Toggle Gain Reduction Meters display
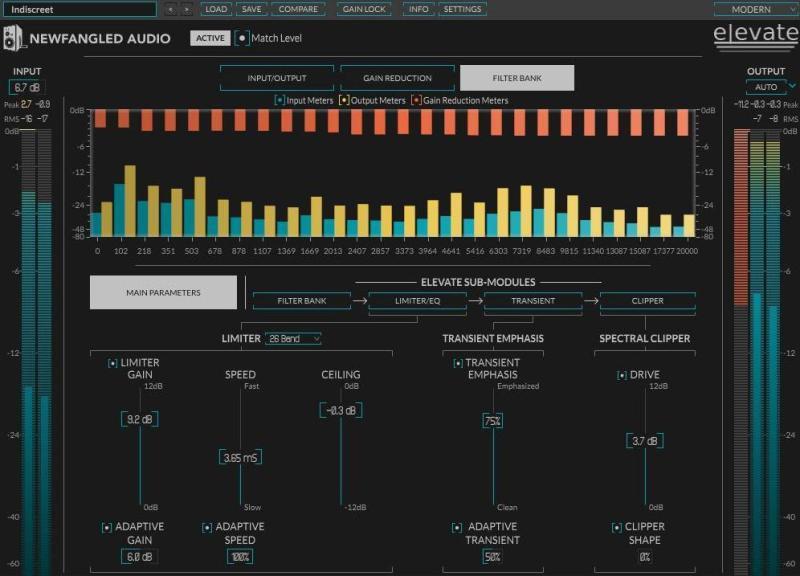This screenshot has width=800, height=576. click(416, 101)
